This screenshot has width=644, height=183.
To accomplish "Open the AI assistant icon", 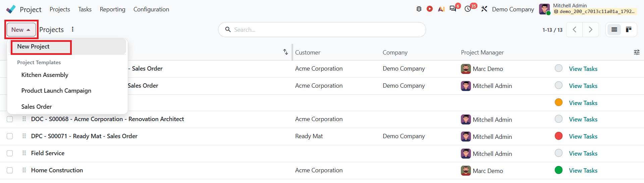I will tap(441, 9).
